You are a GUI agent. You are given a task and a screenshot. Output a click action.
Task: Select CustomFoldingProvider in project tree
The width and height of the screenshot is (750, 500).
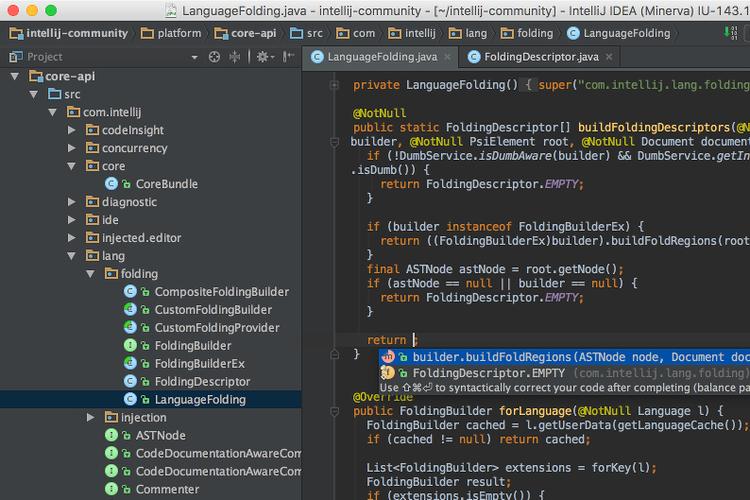point(217,327)
